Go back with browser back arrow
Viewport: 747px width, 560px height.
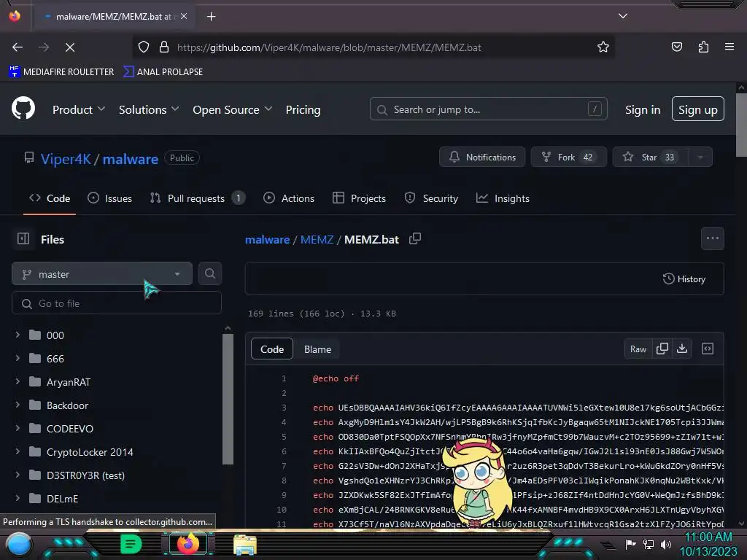18,47
